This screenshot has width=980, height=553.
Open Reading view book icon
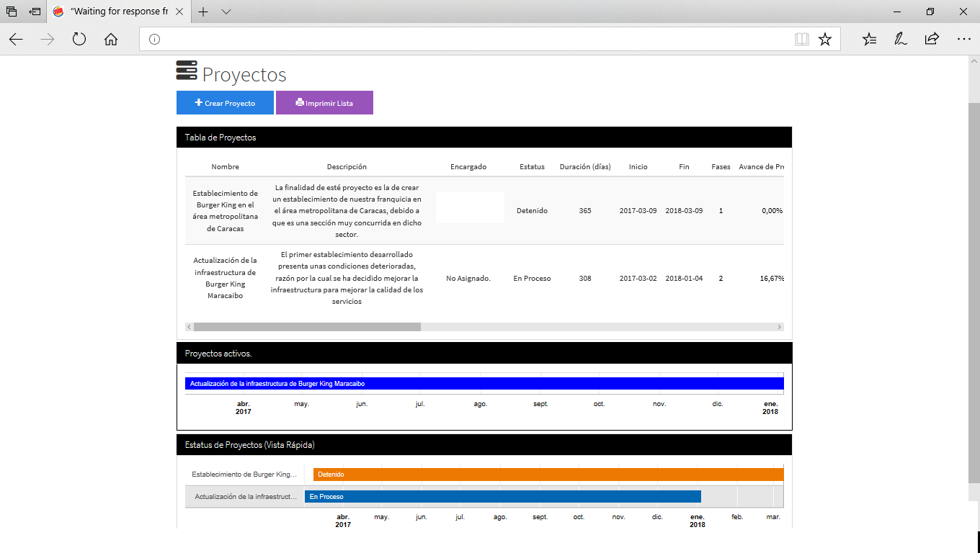pos(802,39)
